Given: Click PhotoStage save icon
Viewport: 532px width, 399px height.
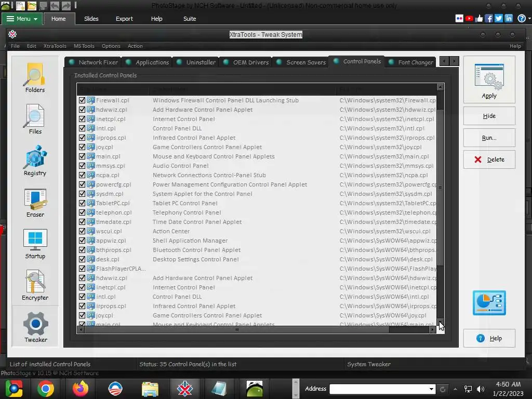Looking at the screenshot, I should click(x=43, y=5).
